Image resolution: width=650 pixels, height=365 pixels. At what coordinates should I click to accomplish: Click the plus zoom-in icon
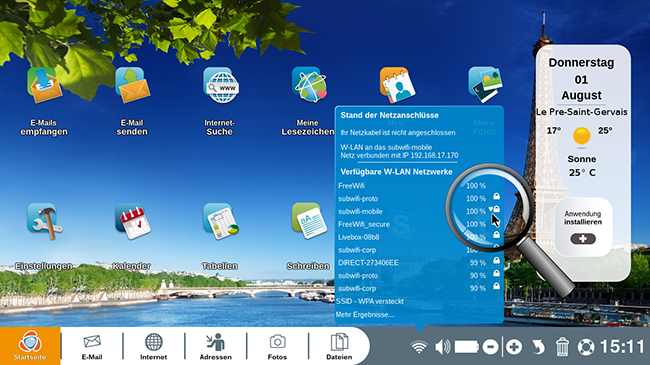click(514, 347)
